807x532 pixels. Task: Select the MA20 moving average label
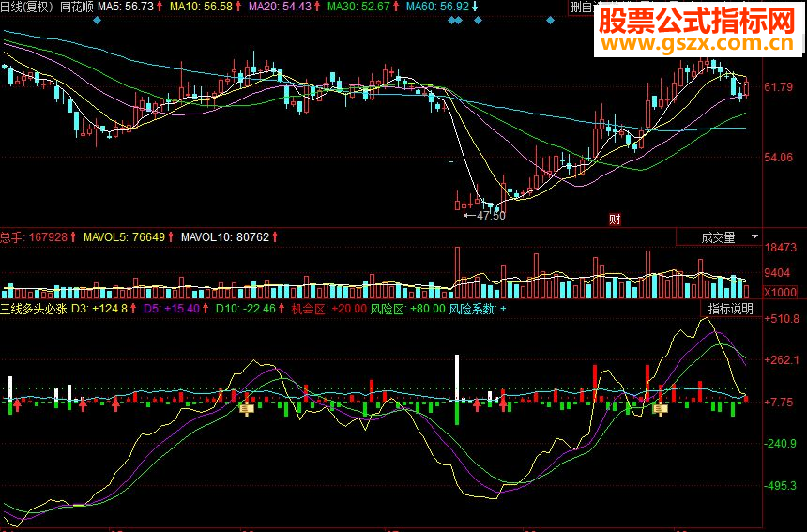click(x=284, y=7)
